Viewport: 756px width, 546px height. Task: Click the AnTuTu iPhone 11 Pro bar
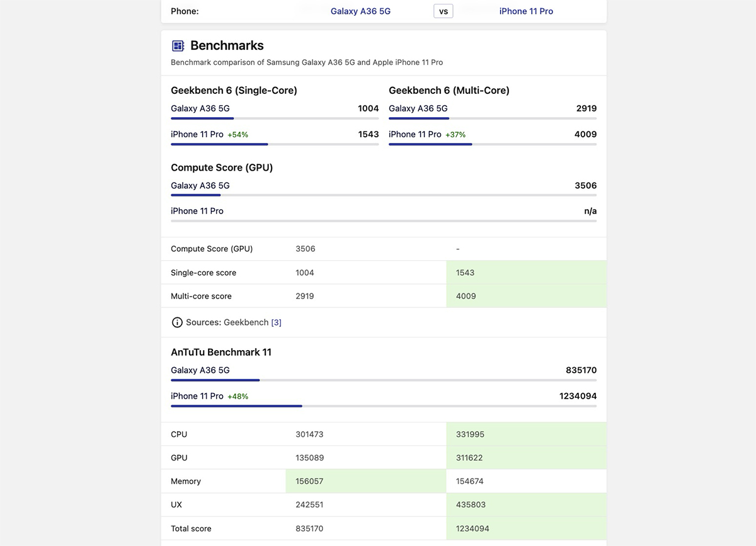pyautogui.click(x=384, y=406)
